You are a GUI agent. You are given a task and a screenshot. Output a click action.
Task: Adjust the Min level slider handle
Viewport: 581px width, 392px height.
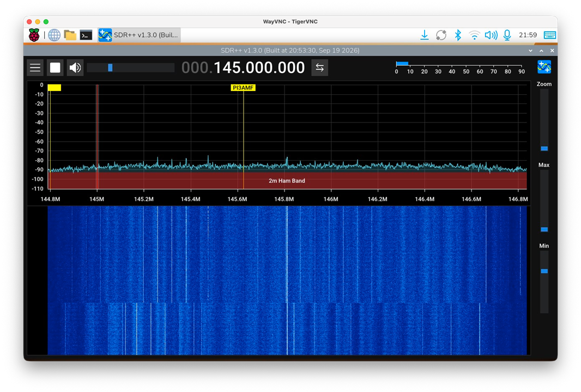(x=544, y=271)
